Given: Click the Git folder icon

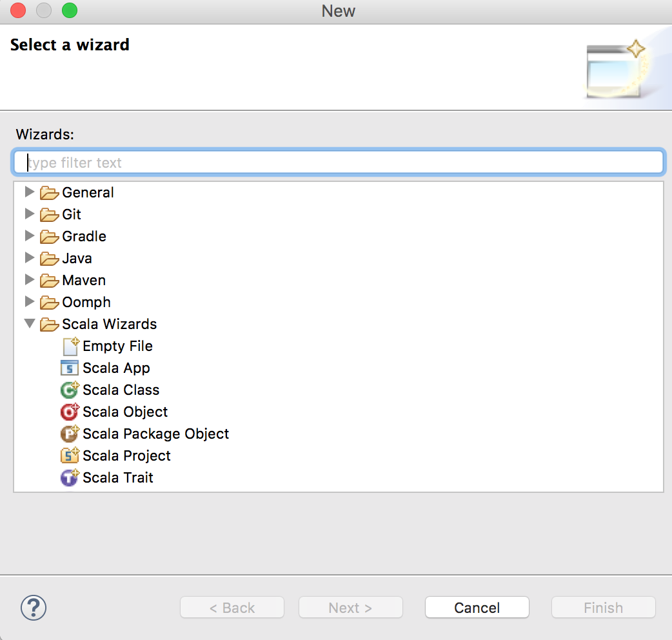Looking at the screenshot, I should point(49,215).
